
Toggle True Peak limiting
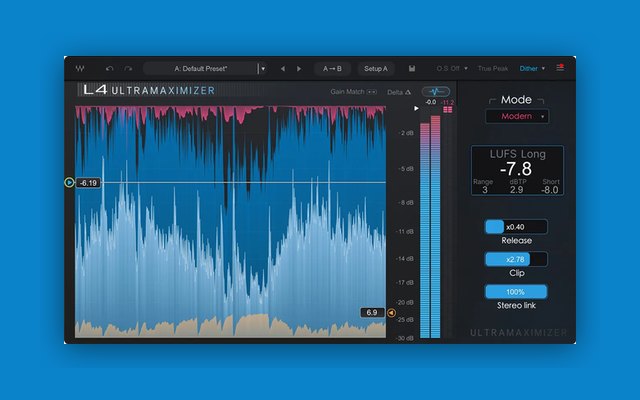tap(493, 69)
